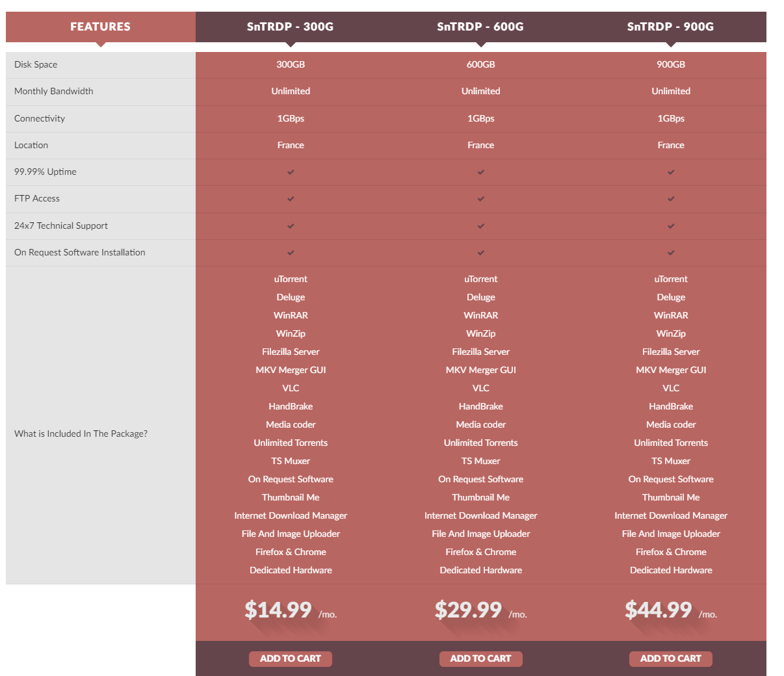
Task: Select the SnTRDP - 600G column header
Action: tap(481, 27)
